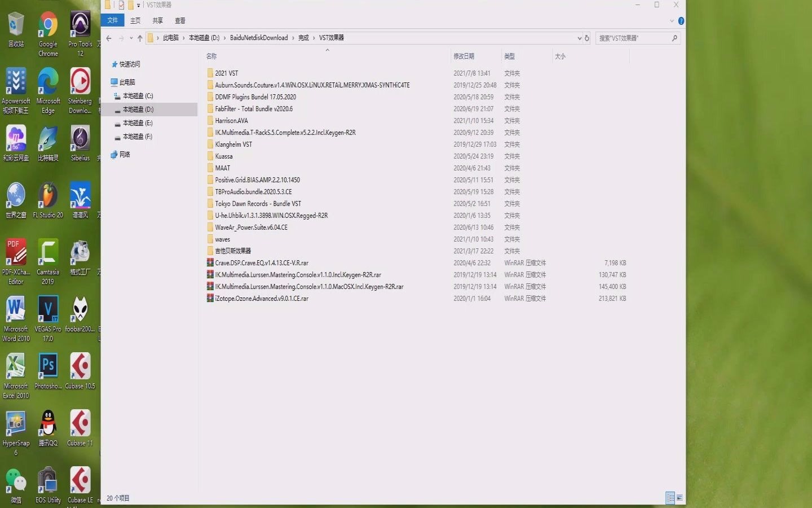
Task: Open the 共享 ribbon tab
Action: tap(158, 20)
